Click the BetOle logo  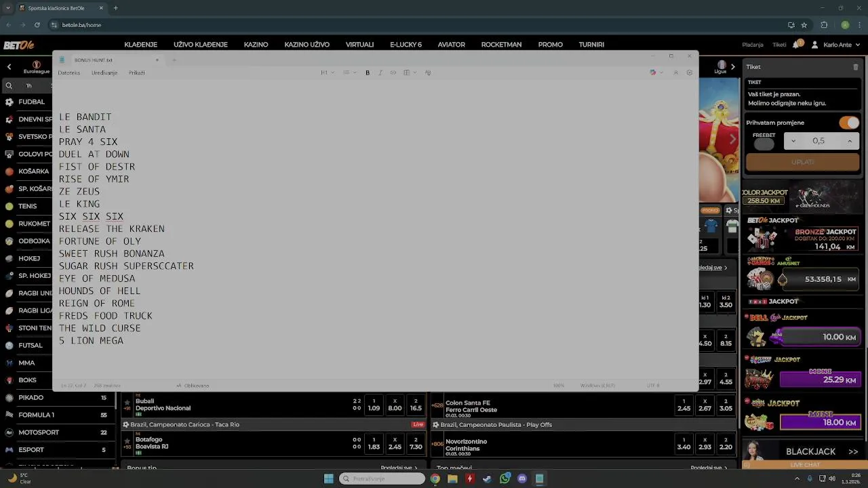coord(18,45)
